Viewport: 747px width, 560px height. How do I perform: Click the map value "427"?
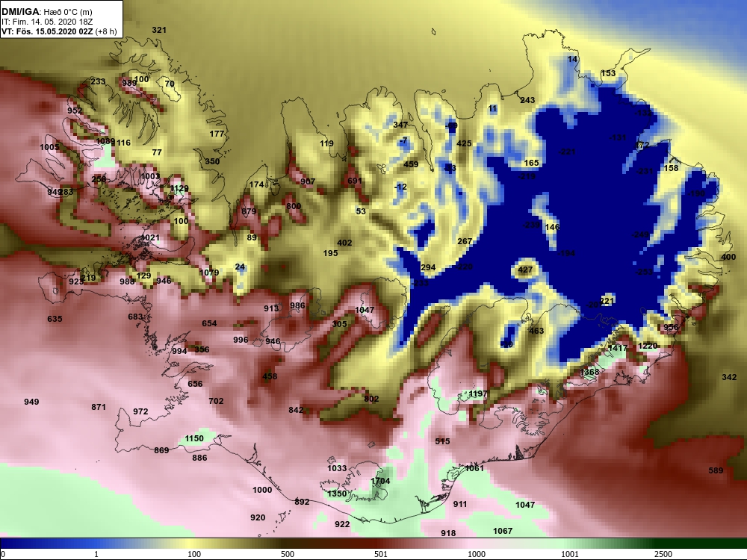tap(525, 270)
